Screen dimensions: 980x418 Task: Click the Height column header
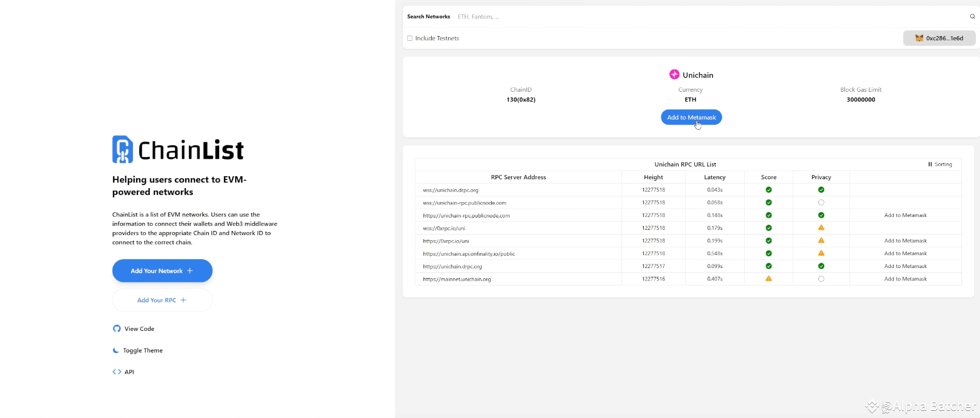[654, 177]
